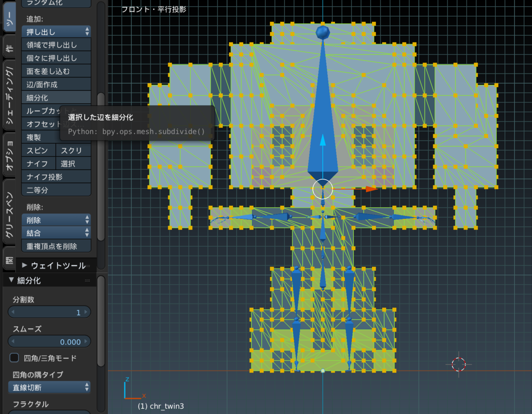The image size is (532, 414).
Task: Click the ナイフ投影 button
Action: pos(56,177)
